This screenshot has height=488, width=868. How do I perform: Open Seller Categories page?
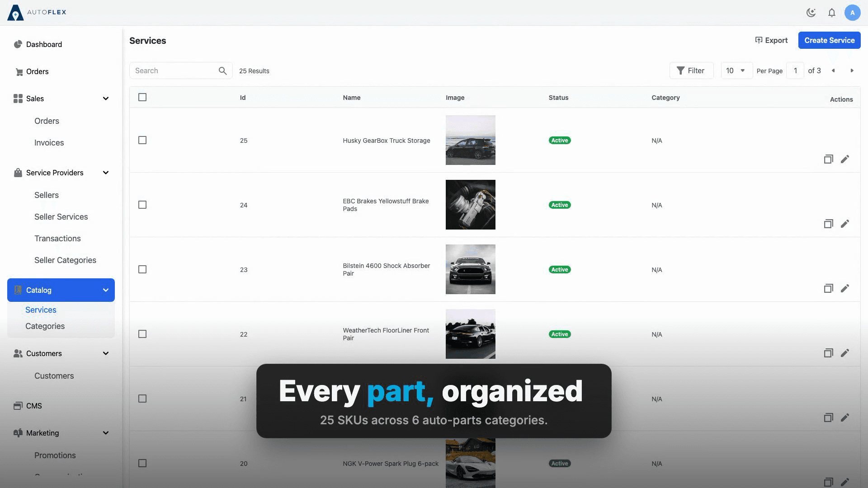[x=65, y=260]
